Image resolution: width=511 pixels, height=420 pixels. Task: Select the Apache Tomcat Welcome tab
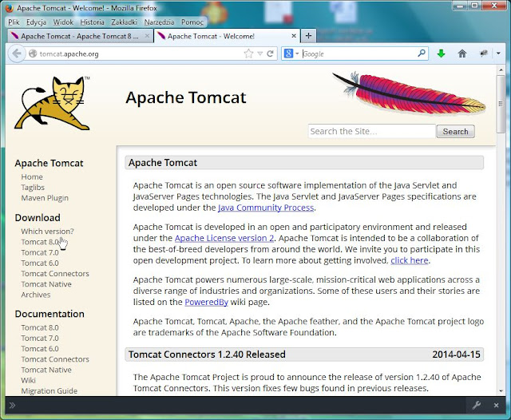(x=227, y=36)
